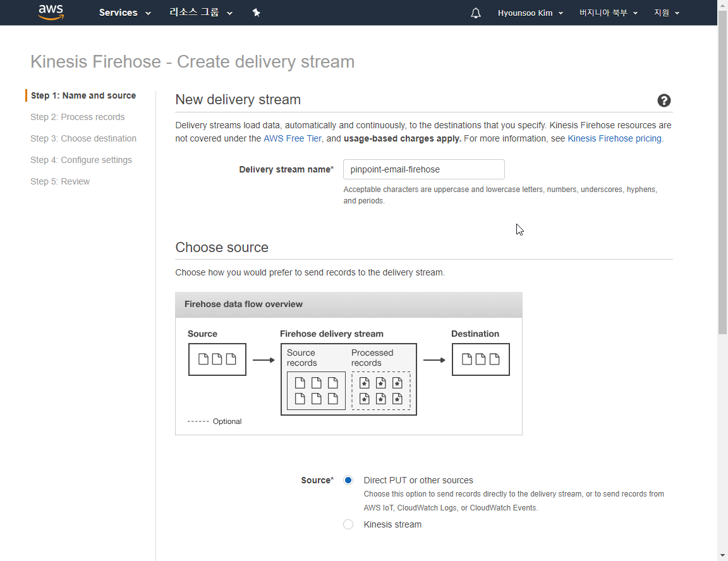
Task: Click the Firehose data flow overview header
Action: coord(349,305)
